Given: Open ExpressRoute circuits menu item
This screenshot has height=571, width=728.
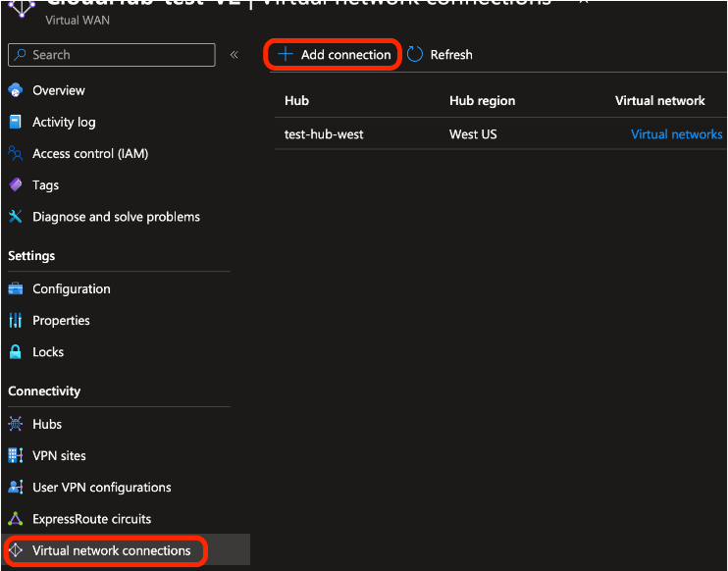Looking at the screenshot, I should coord(91,519).
